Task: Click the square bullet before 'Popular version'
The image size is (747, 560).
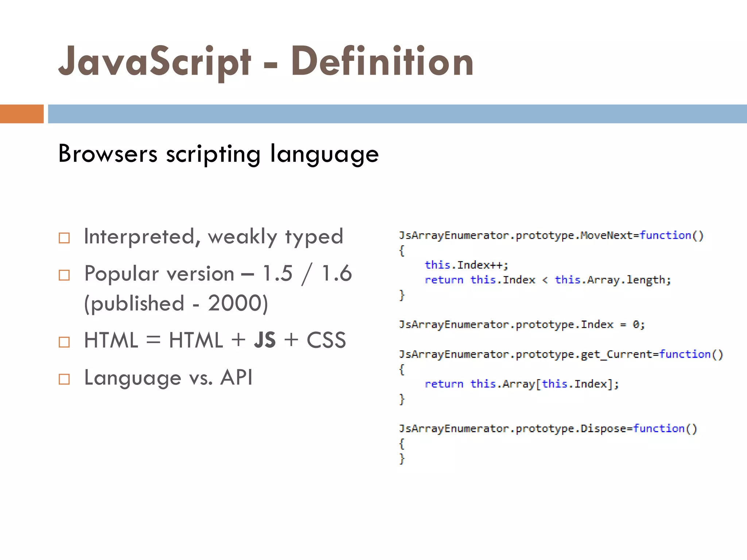Action: (64, 275)
